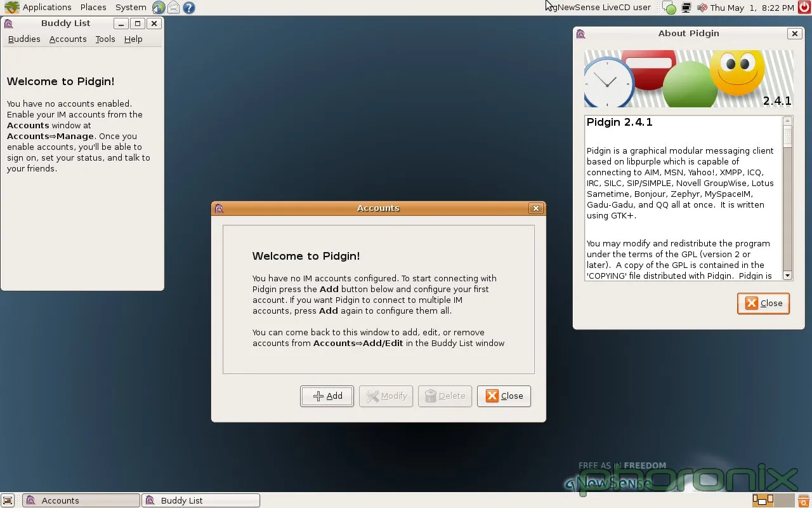This screenshot has width=812, height=508.
Task: Switch to Buddy List in the taskbar
Action: (200, 500)
